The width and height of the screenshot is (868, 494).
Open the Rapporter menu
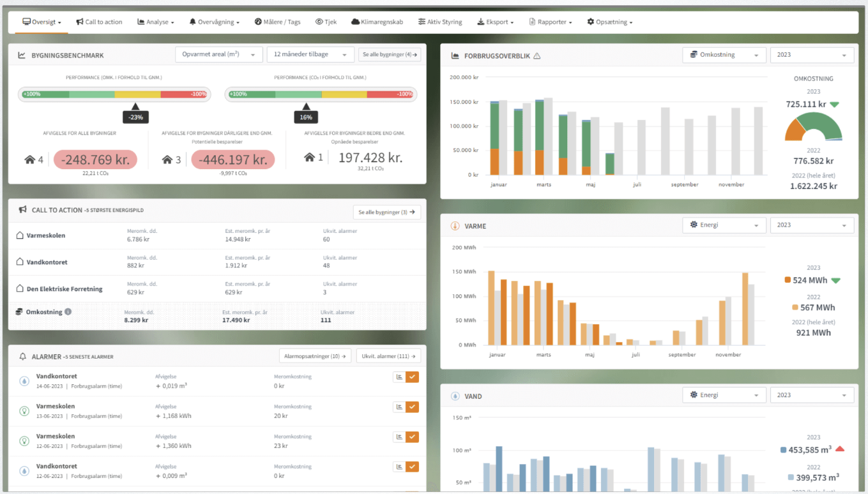pyautogui.click(x=551, y=22)
